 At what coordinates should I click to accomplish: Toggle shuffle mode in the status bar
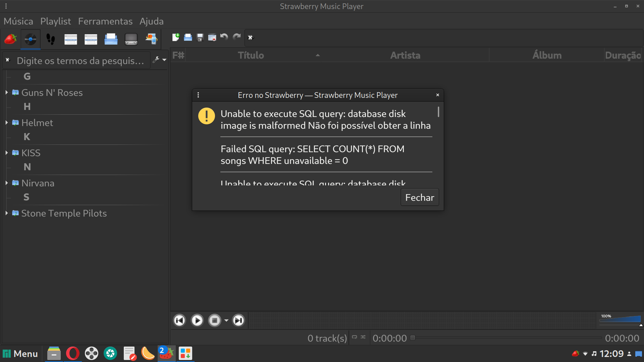363,337
